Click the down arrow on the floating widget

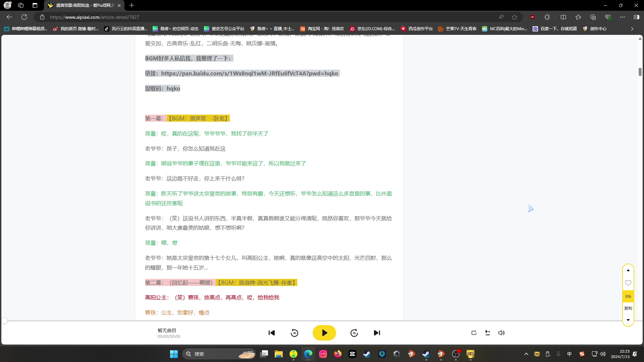[628, 320]
